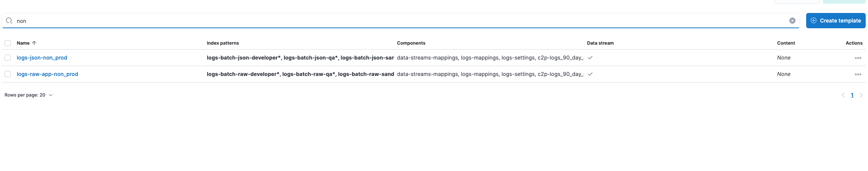Click data stream checkmark for logs-raw-app-non_prod
This screenshot has height=171, width=868.
[x=590, y=74]
